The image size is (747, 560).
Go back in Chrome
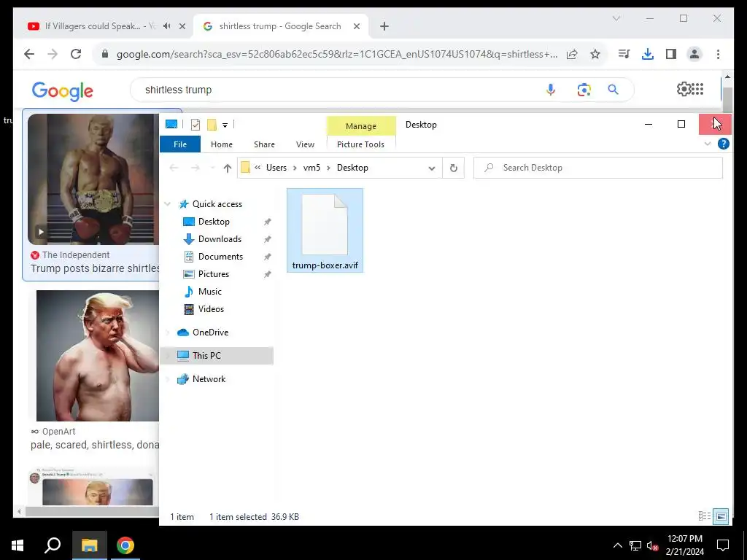pos(29,54)
